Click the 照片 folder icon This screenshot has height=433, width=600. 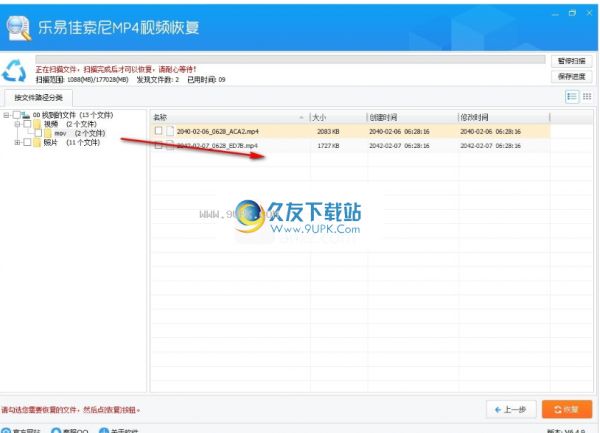(37, 142)
